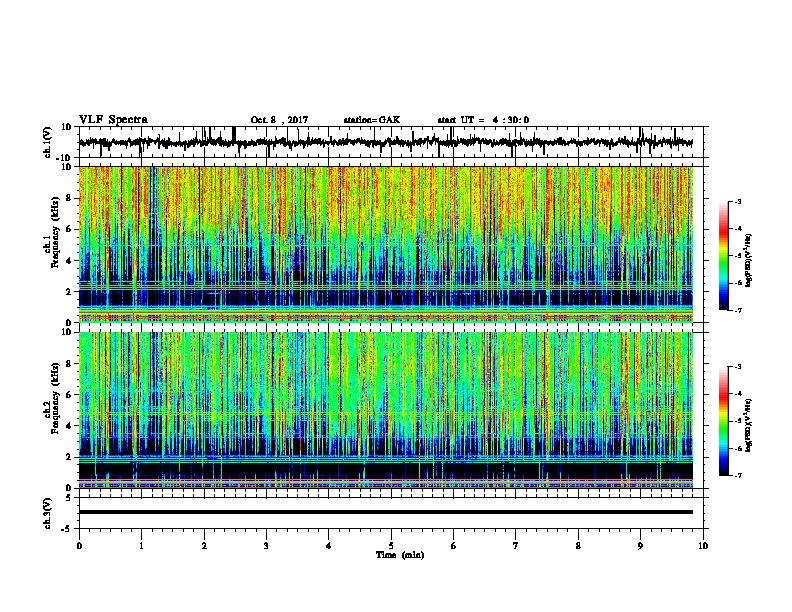Click time axis tick label "8"
Image resolution: width=792 pixels, height=612 pixels.
578,546
